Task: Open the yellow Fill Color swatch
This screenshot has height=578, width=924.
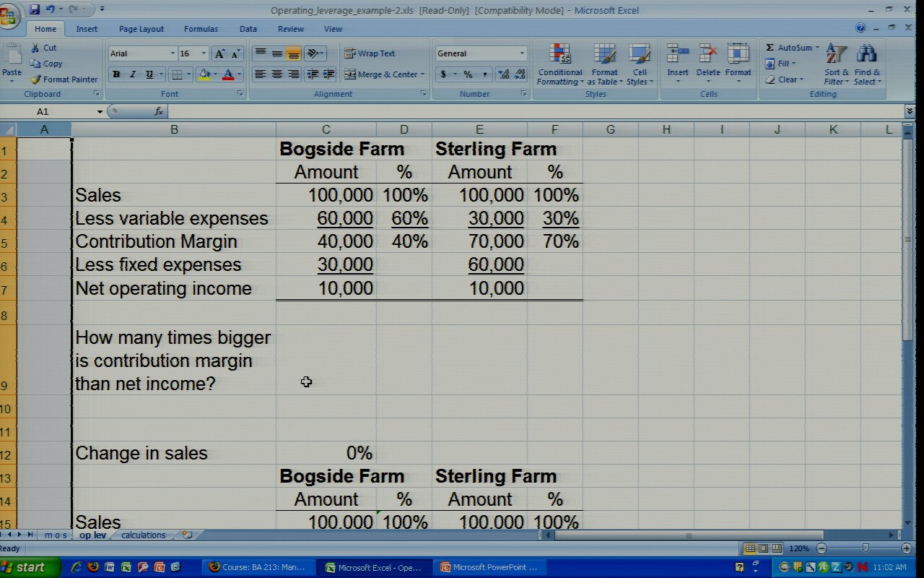Action: pos(205,74)
